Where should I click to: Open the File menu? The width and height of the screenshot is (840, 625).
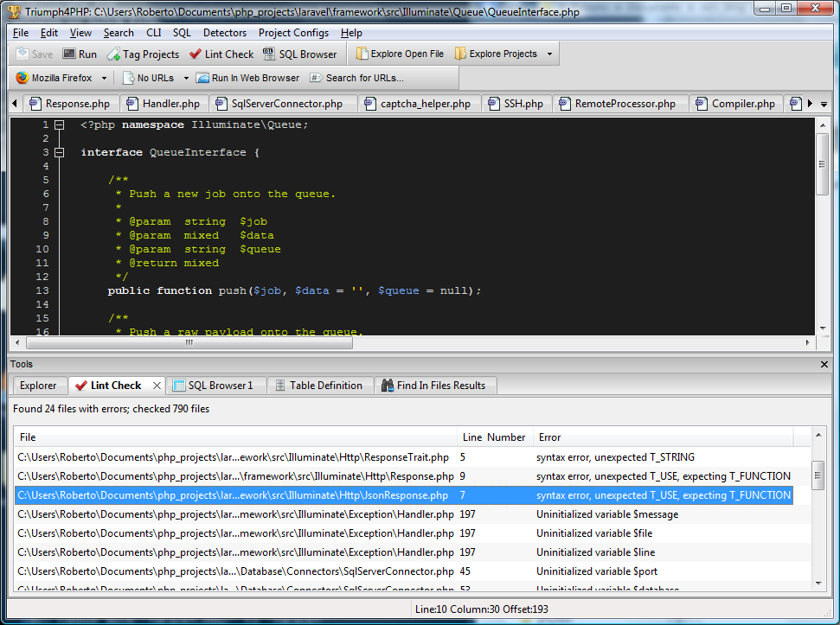pos(21,33)
